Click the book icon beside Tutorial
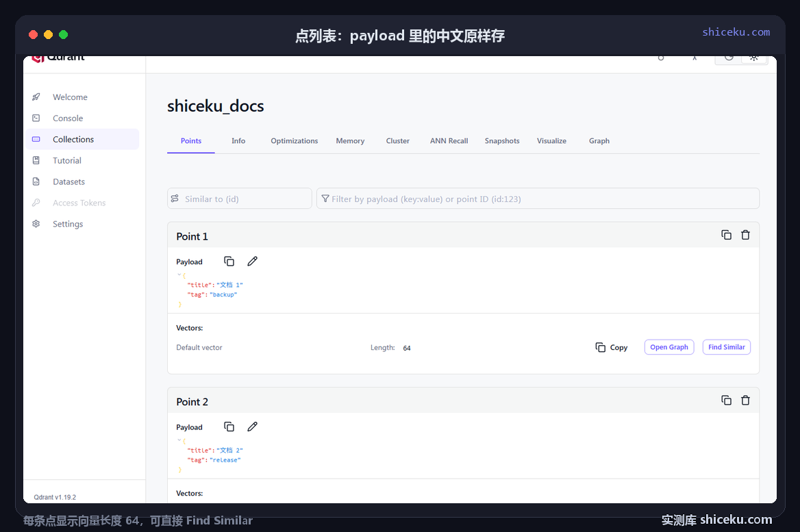This screenshot has height=532, width=800. point(36,161)
